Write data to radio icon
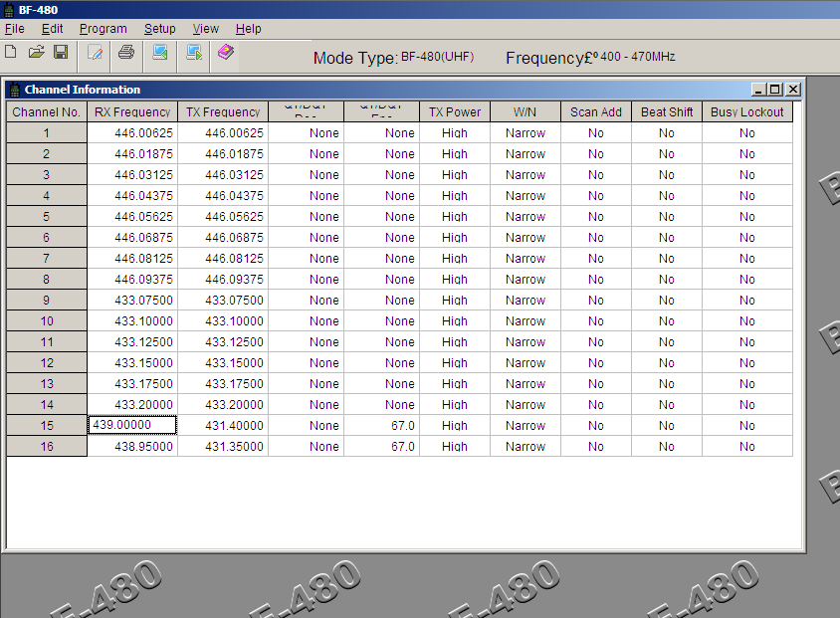 194,53
